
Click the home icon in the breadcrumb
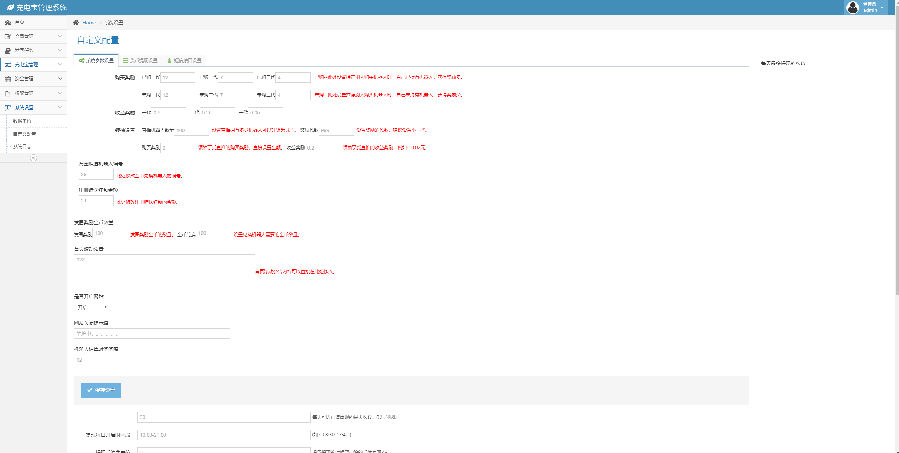coord(76,22)
